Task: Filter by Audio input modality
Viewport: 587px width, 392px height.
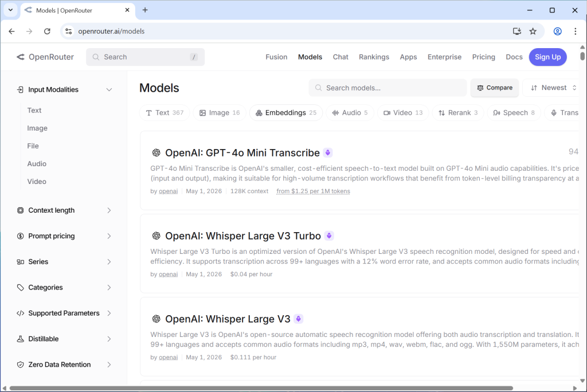Action: [x=37, y=163]
